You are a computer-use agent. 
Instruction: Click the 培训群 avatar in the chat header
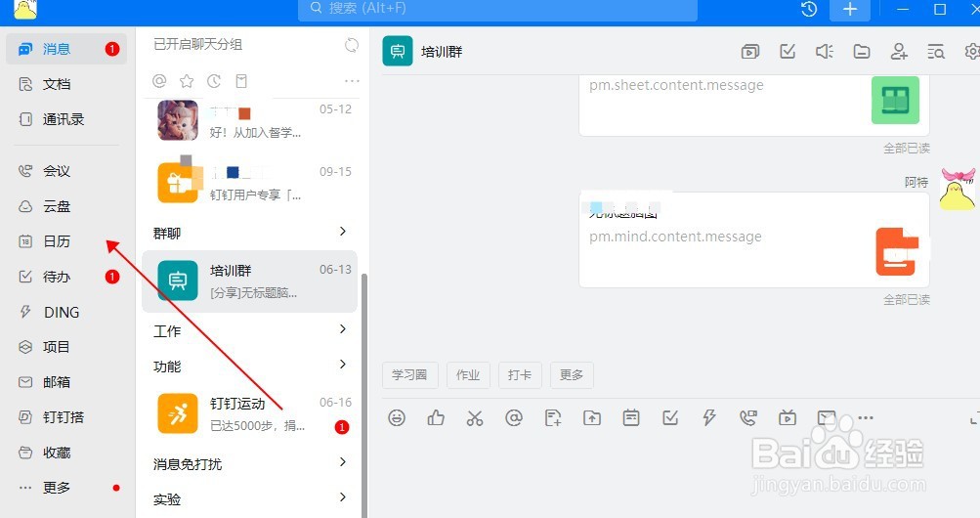(398, 51)
